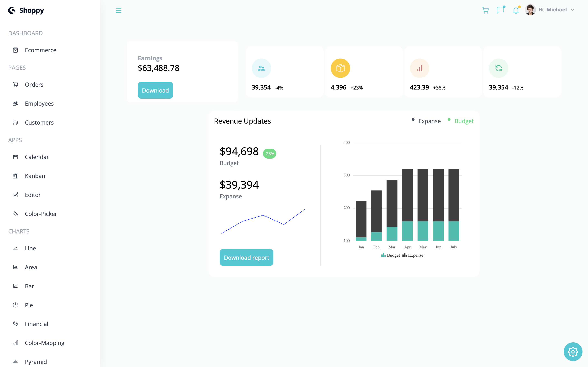
Task: Select the Bar chart teal Budget color swatch
Action: point(384,255)
